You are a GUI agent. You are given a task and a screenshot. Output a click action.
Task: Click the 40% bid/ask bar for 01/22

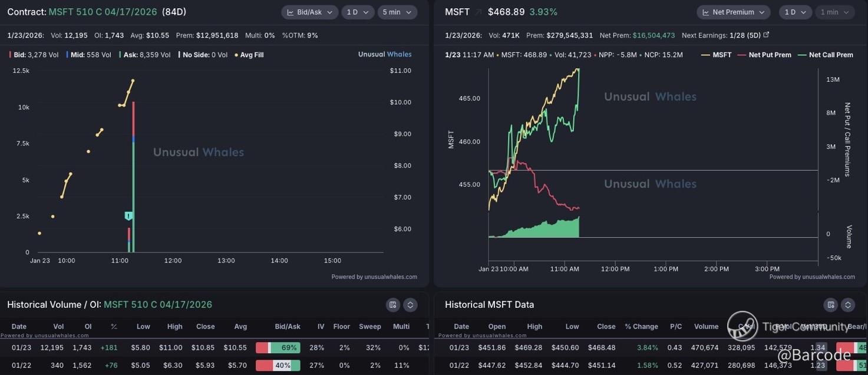coord(278,366)
